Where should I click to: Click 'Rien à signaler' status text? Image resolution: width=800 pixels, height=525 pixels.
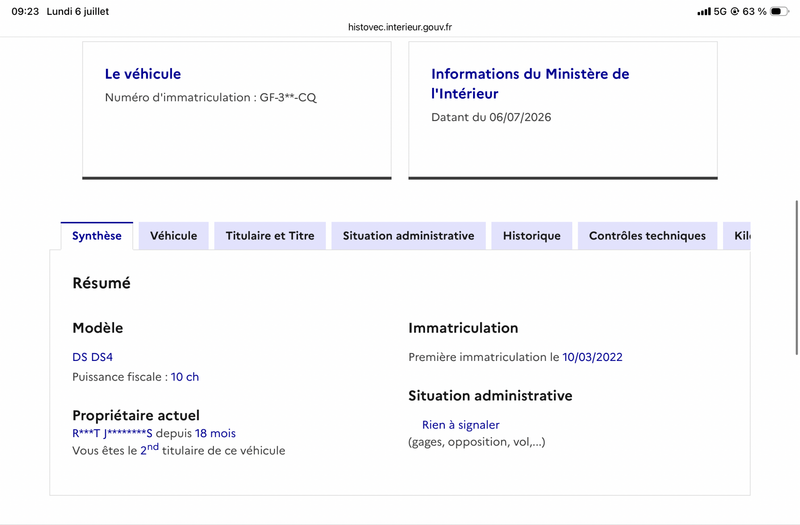pos(461,425)
